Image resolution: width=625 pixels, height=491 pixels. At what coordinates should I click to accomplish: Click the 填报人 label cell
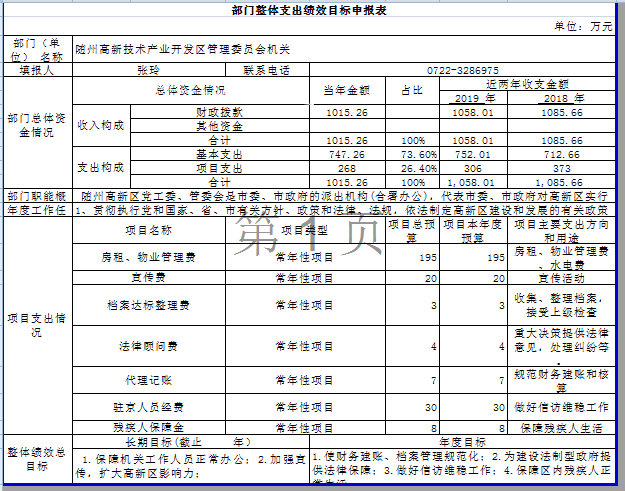pyautogui.click(x=38, y=70)
